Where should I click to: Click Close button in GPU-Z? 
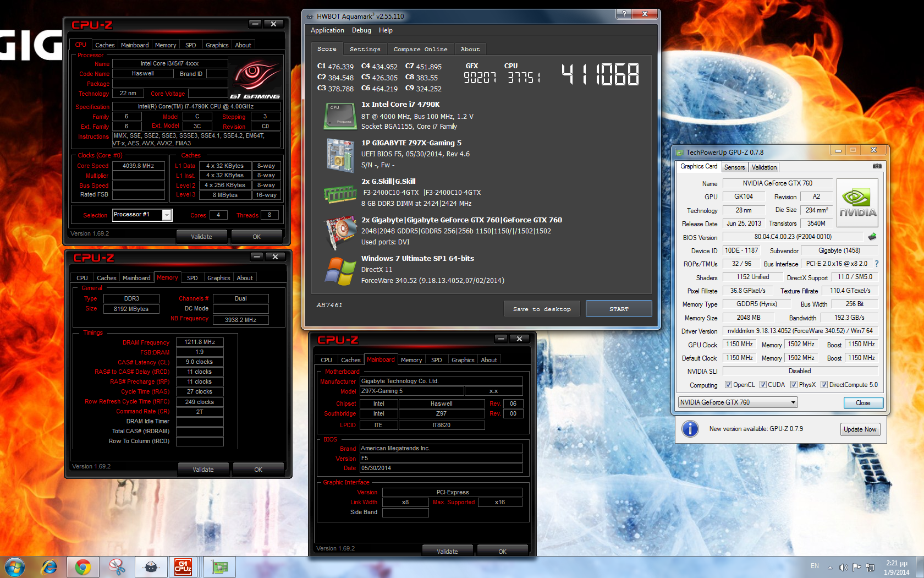(x=863, y=403)
